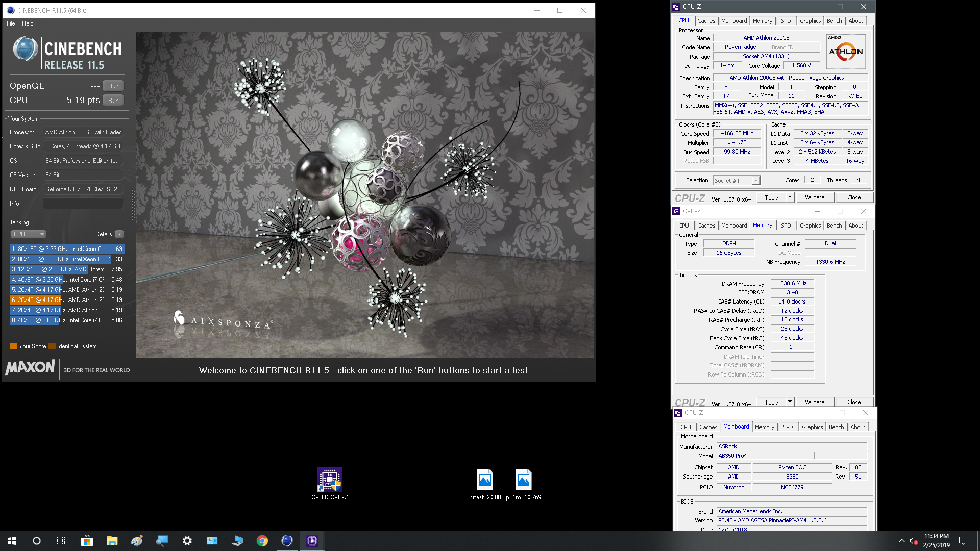Open SPD tab in top CPU-Z window
This screenshot has height=551, width=980.
(x=786, y=21)
